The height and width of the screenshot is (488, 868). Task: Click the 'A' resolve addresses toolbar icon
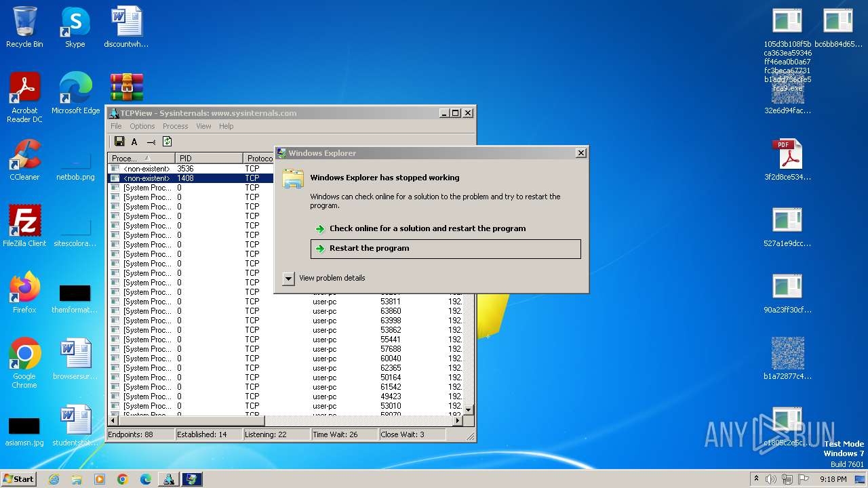click(x=134, y=142)
